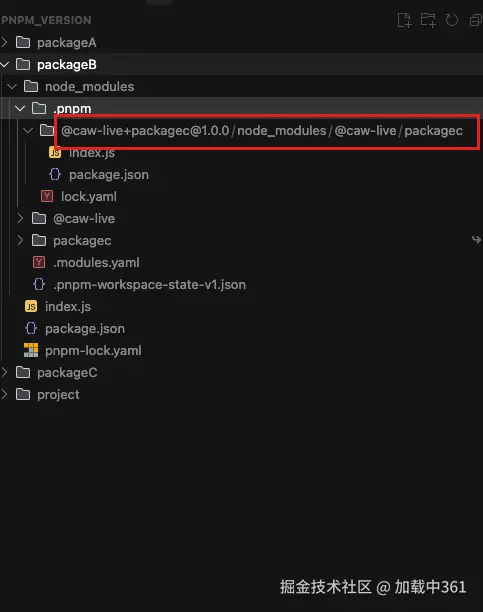Click the '@caw-live+packagec@1.0.0' path segment
The height and width of the screenshot is (612, 483).
click(x=145, y=131)
